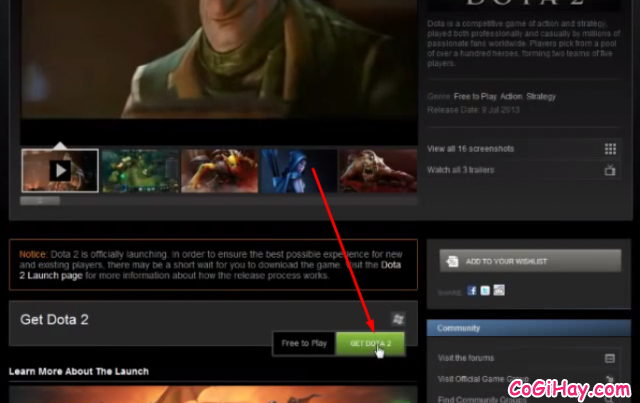Click the wishlist document icon

tap(452, 261)
